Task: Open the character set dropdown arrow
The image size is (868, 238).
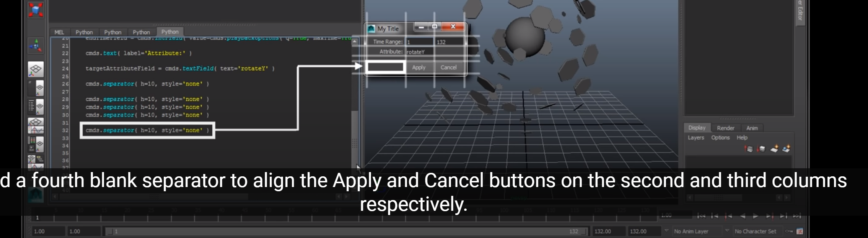Action: [727, 231]
